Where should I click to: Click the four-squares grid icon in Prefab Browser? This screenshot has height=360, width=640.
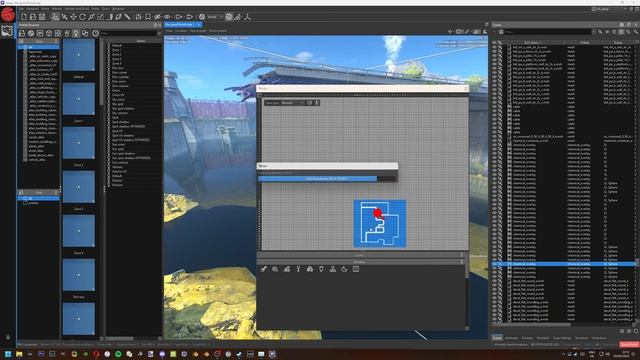58,33
